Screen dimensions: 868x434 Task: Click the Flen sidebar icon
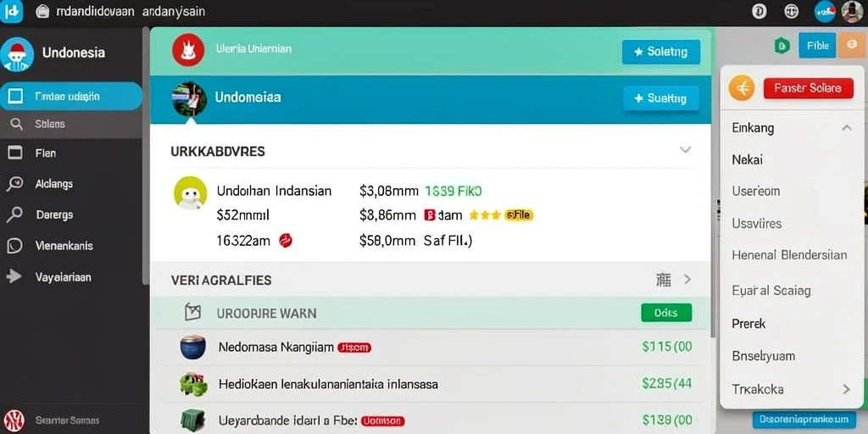point(15,153)
